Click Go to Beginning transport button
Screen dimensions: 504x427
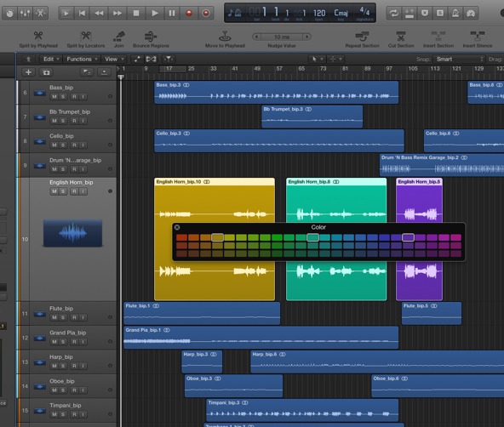click(x=82, y=13)
